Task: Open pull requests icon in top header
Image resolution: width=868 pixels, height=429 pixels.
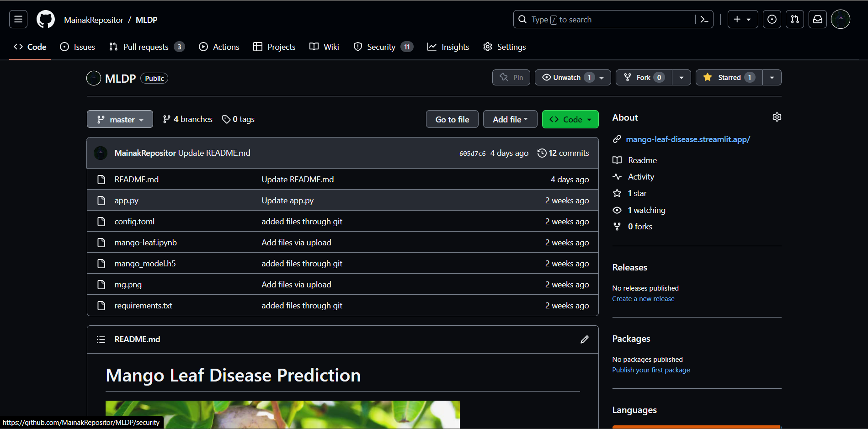Action: click(x=794, y=19)
